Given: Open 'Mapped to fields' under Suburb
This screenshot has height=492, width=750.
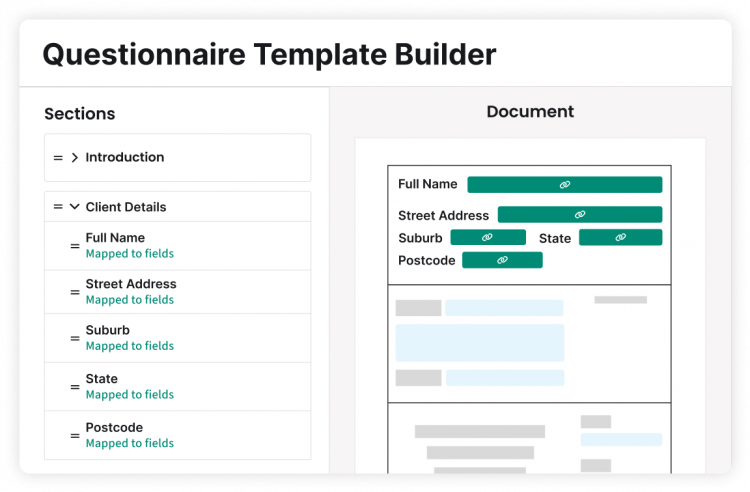Looking at the screenshot, I should pyautogui.click(x=130, y=346).
